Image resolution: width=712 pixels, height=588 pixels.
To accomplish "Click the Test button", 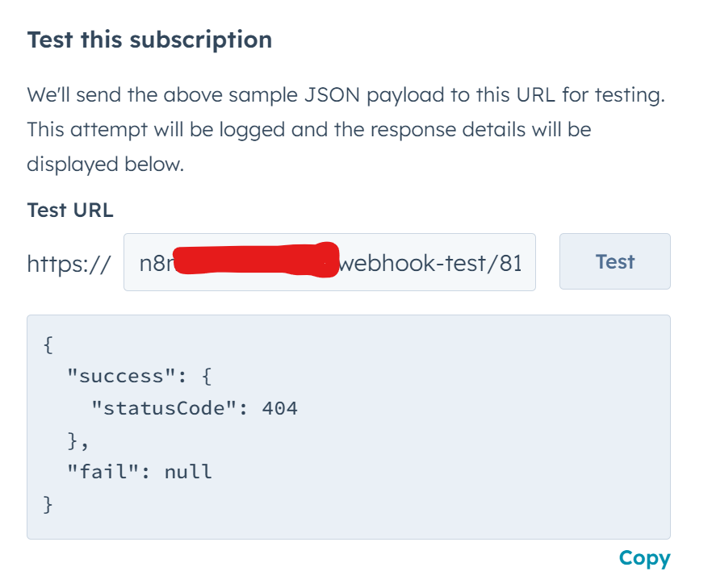I will [x=615, y=261].
